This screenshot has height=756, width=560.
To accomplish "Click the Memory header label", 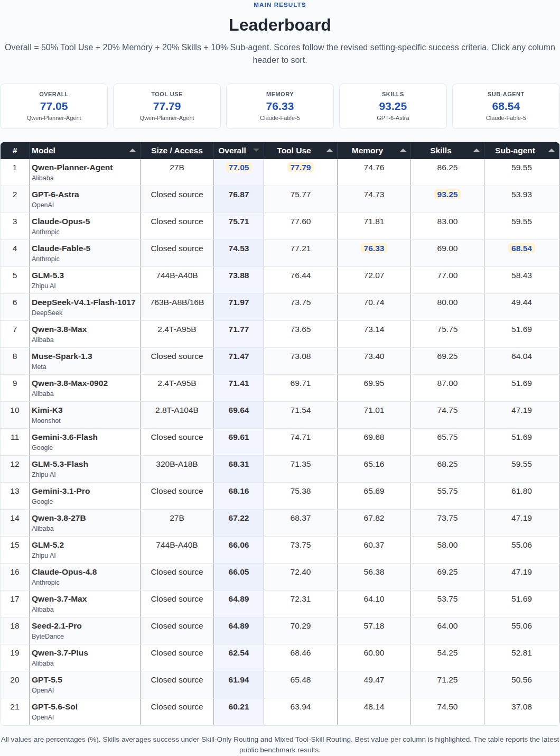I will point(367,151).
